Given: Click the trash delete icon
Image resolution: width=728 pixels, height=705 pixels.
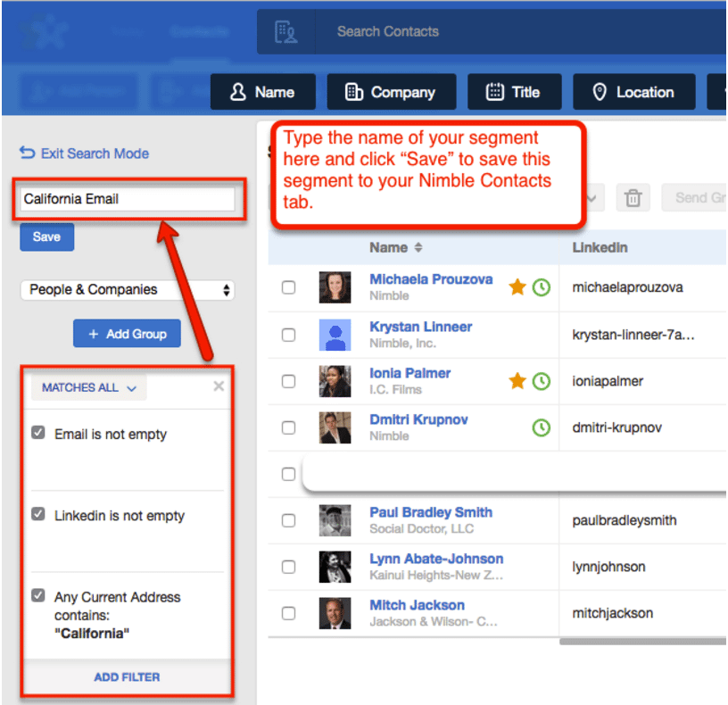Looking at the screenshot, I should 633,198.
